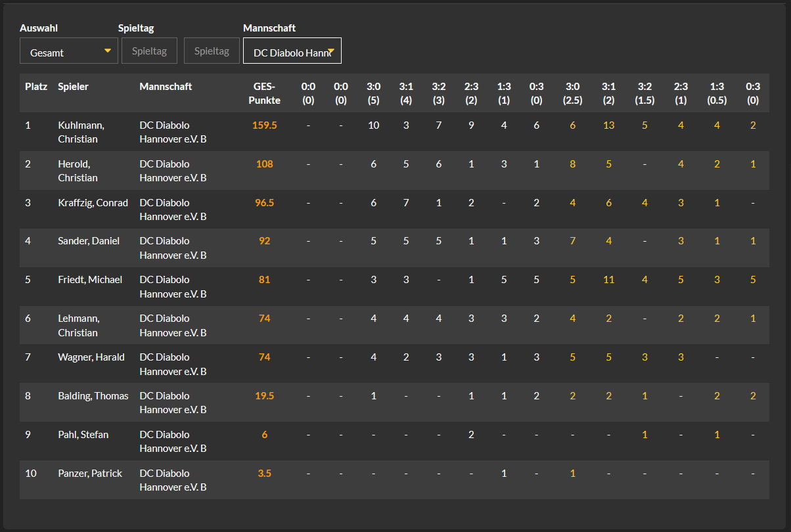
Task: Select player 'Herold, Christian'
Action: (x=78, y=171)
